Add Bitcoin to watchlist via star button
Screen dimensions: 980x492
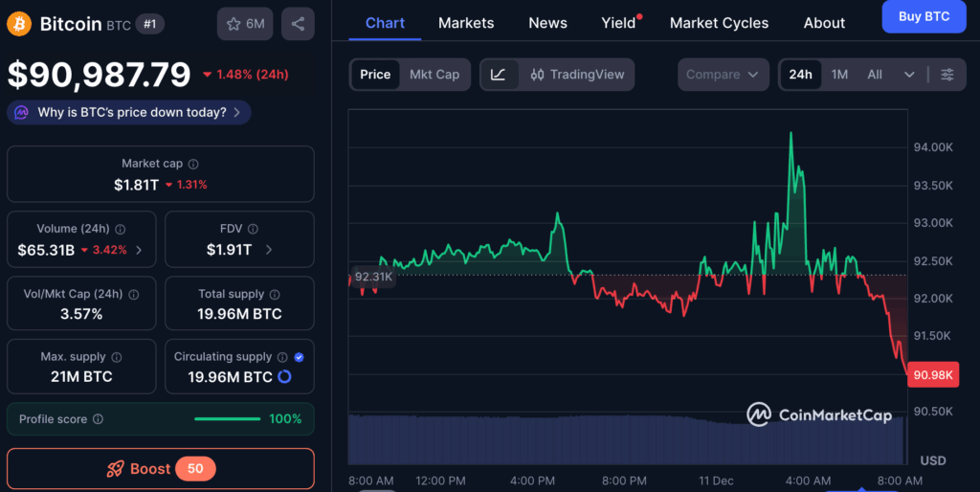click(x=245, y=23)
